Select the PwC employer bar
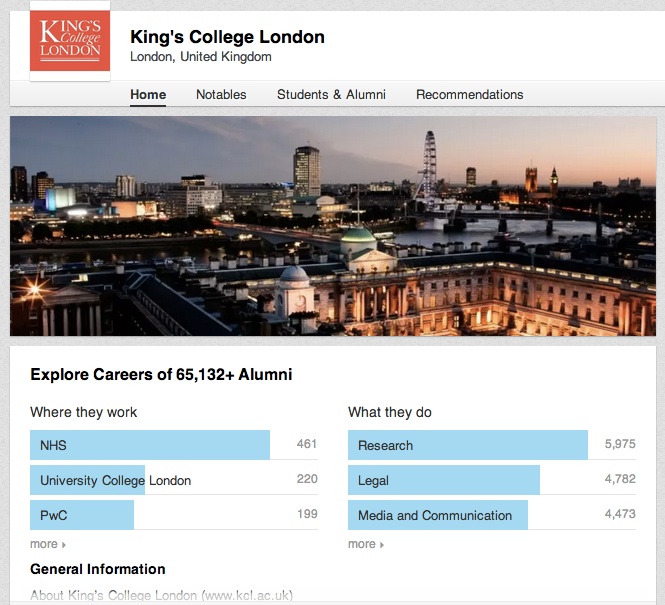This screenshot has height=605, width=665. pyautogui.click(x=82, y=515)
